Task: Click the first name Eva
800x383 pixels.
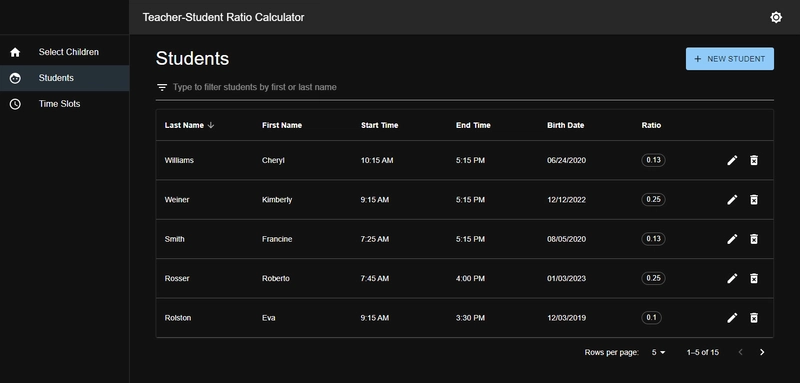Action: click(268, 318)
